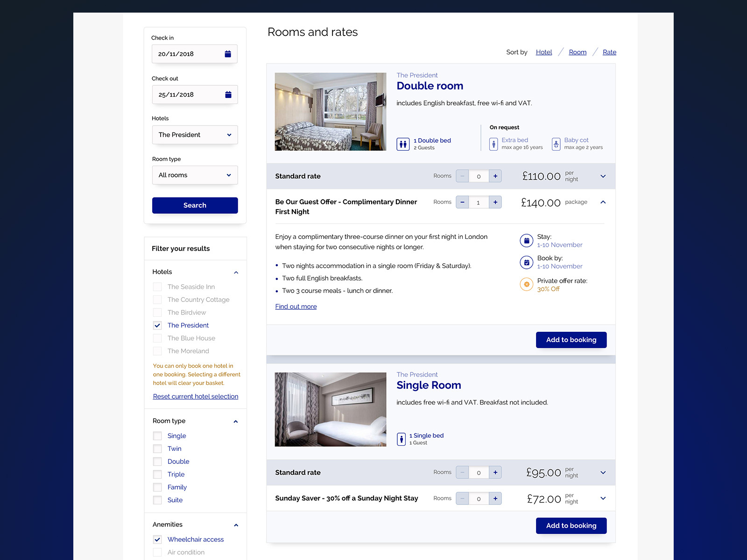Click the Book by calendar icon
The image size is (747, 560).
(527, 262)
